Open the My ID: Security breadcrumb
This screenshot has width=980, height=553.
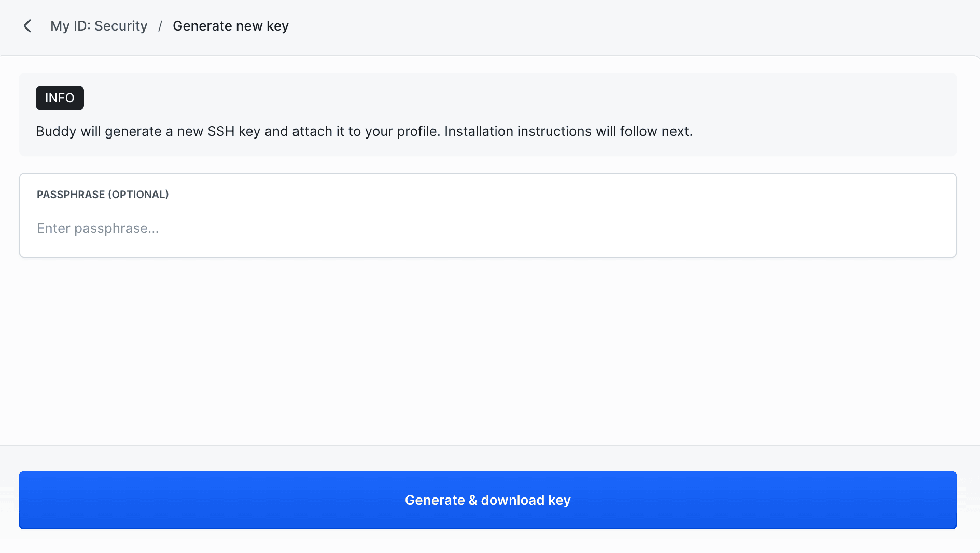99,26
